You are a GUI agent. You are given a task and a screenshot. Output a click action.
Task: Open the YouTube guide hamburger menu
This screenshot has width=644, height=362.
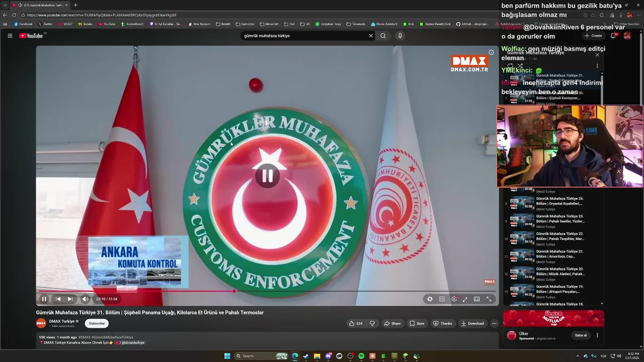tap(10, 36)
